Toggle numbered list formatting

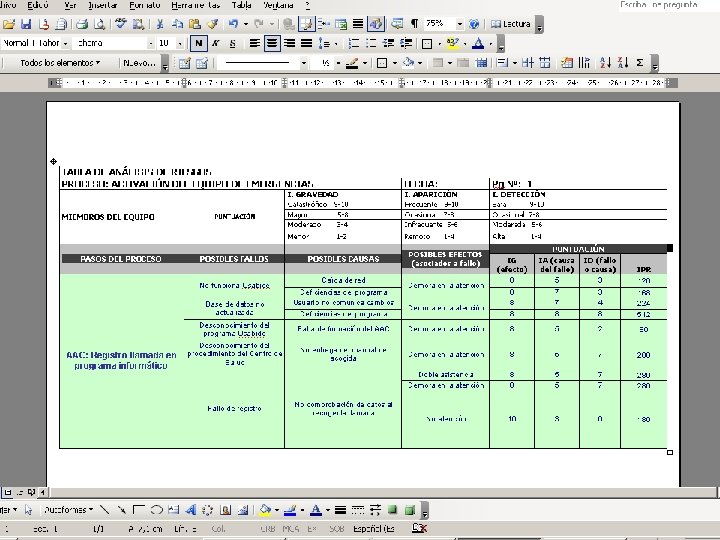[354, 44]
